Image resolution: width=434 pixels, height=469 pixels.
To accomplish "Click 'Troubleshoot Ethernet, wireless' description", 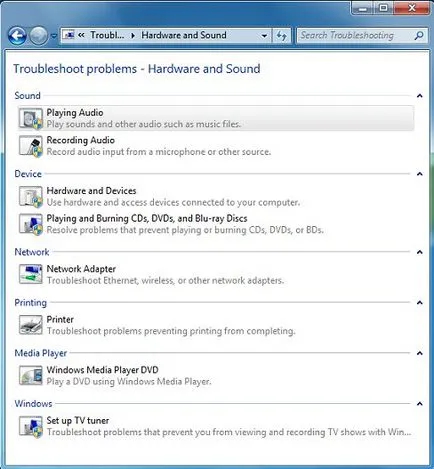I will pos(165,280).
